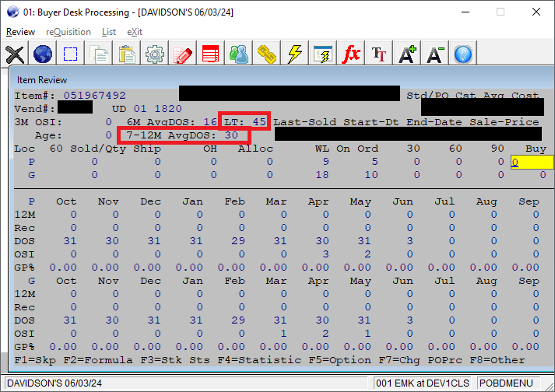
Task: Open the blue globe toolbar icon
Action: click(x=43, y=54)
